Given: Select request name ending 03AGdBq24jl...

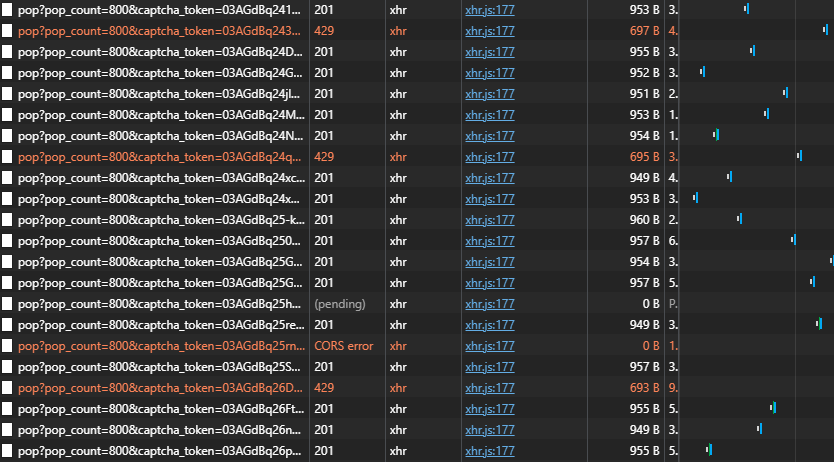Looking at the screenshot, I should coord(159,94).
